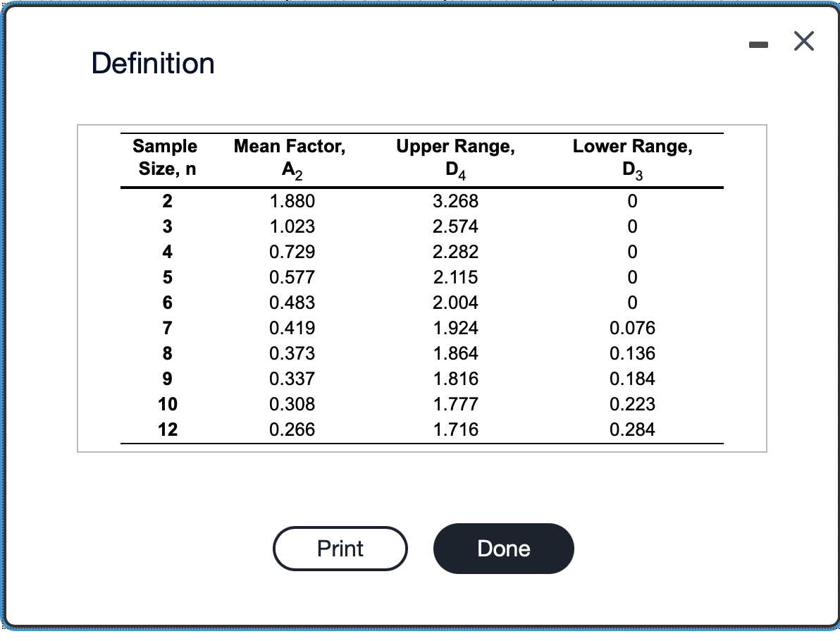The width and height of the screenshot is (840, 641).
Task: Click the row for sample size 2
Action: 166,202
